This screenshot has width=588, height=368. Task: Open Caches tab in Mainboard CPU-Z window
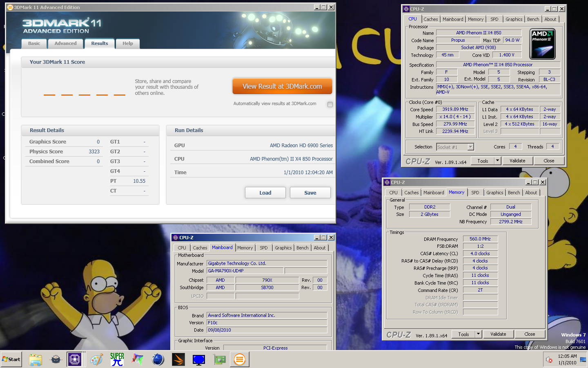click(x=200, y=248)
